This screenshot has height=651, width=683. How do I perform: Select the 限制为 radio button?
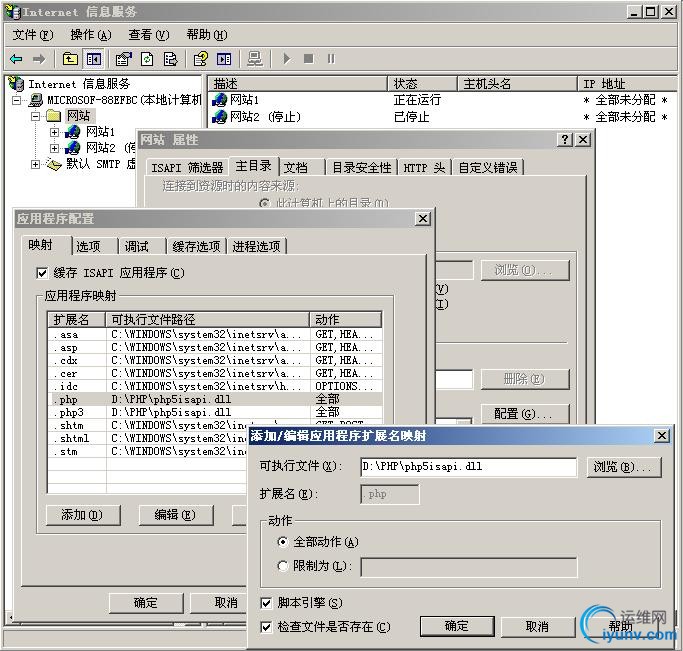283,566
